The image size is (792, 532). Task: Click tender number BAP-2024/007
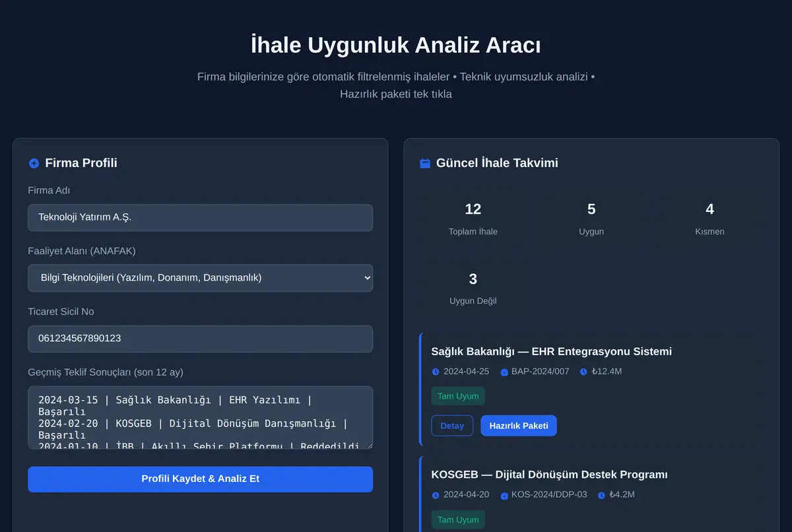click(x=540, y=372)
